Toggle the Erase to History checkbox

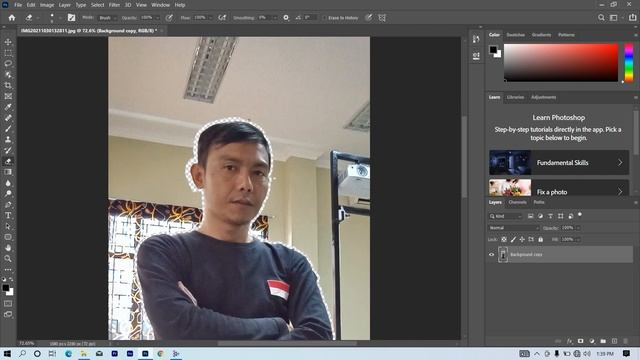[x=324, y=18]
